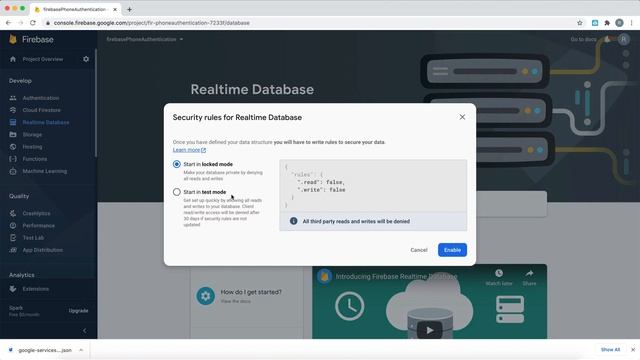Click the info icon in rules notice
Image resolution: width=640 pixels, height=360 pixels.
pos(293,221)
